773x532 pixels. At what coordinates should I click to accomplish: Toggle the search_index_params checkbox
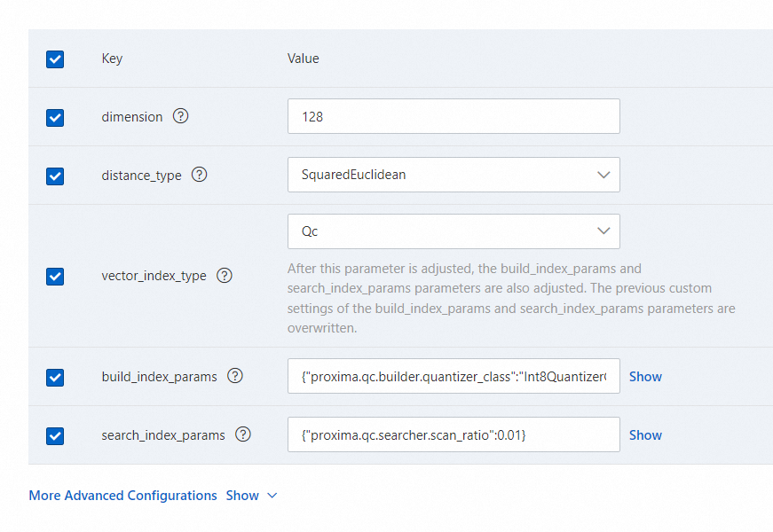[x=55, y=435]
